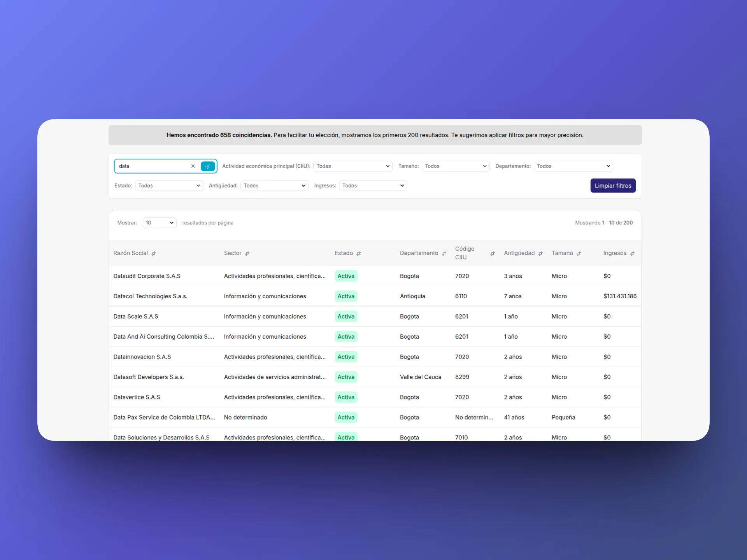
Task: Sort by Antigüedad column icon
Action: click(540, 254)
